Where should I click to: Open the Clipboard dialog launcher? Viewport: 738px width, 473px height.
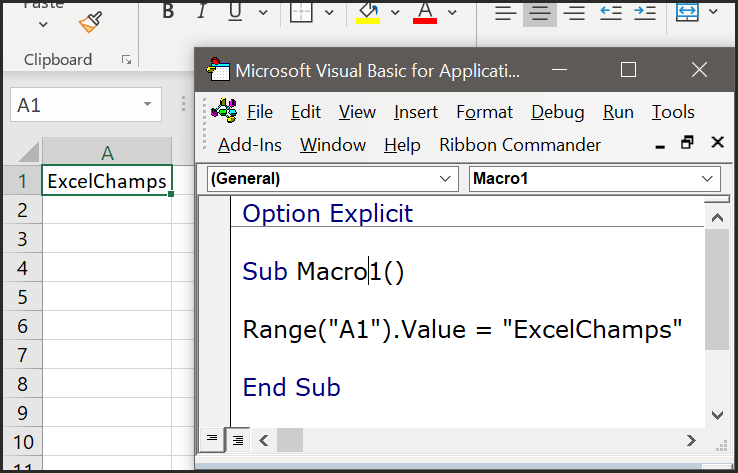126,60
